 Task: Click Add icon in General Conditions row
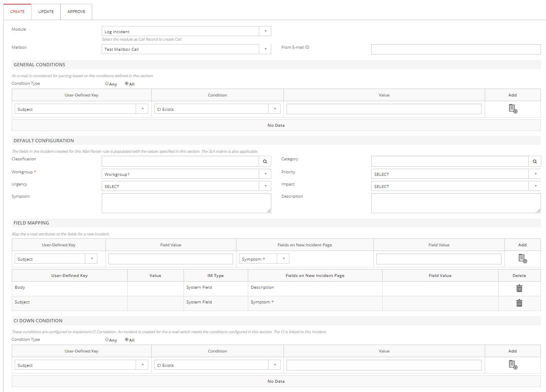point(513,109)
